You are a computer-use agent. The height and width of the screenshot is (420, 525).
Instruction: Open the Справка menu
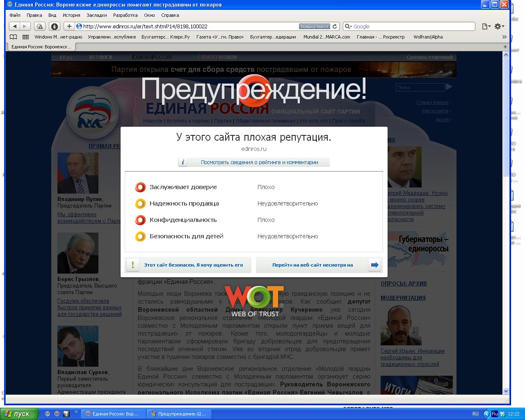[x=170, y=15]
